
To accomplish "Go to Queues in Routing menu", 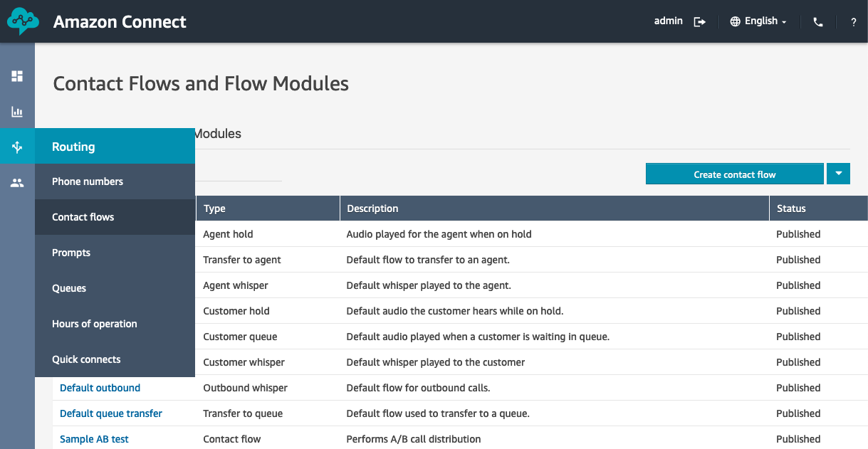I will 69,288.
